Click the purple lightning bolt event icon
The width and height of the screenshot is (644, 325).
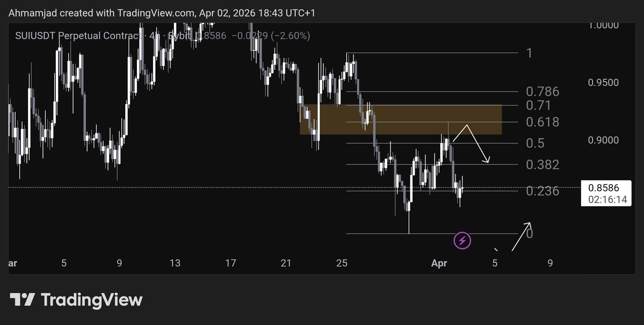(462, 241)
